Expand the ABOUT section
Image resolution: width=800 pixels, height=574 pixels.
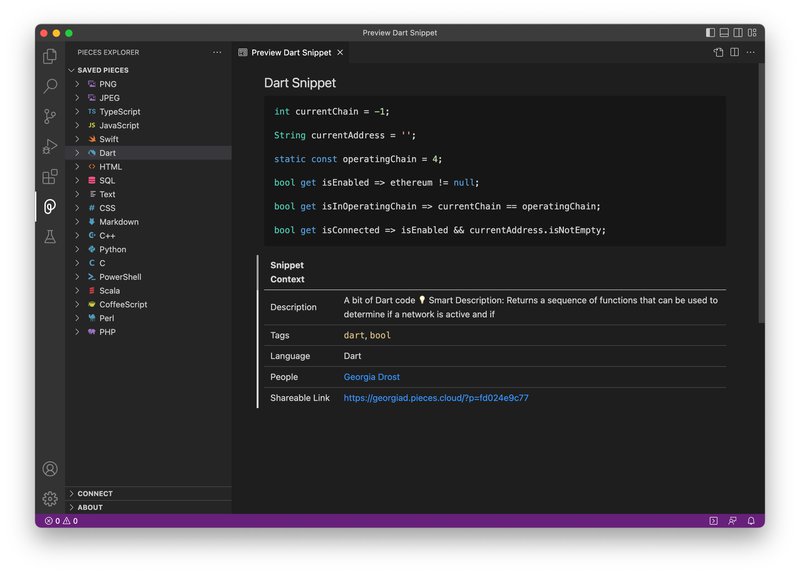coord(148,507)
